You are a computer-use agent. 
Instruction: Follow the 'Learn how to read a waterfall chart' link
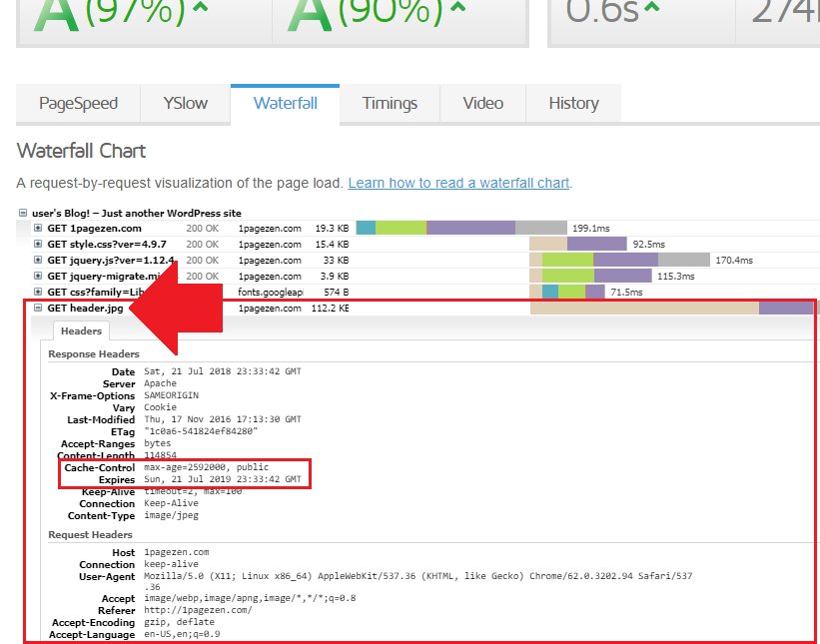pyautogui.click(x=458, y=183)
